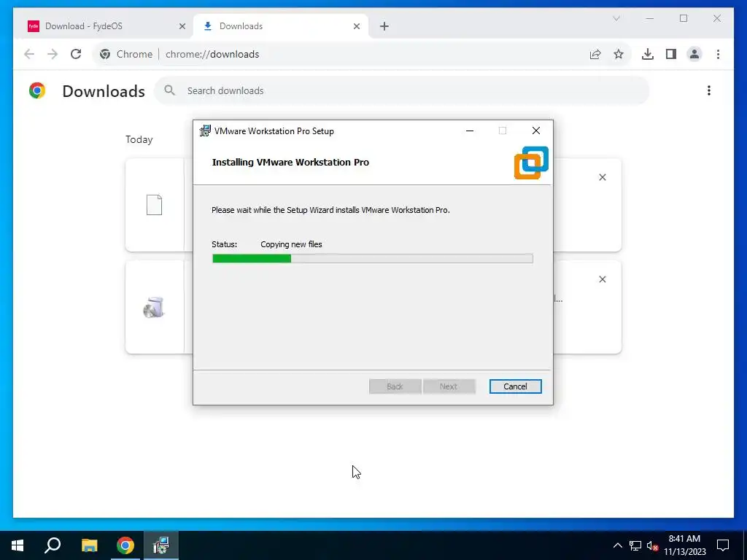This screenshot has height=560, width=747.
Task: Click the VMware logo in the installer header
Action: click(531, 163)
